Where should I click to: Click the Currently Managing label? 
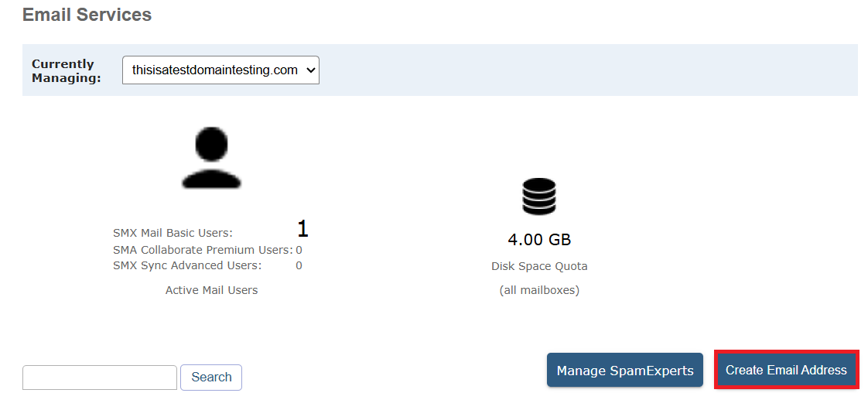click(66, 70)
